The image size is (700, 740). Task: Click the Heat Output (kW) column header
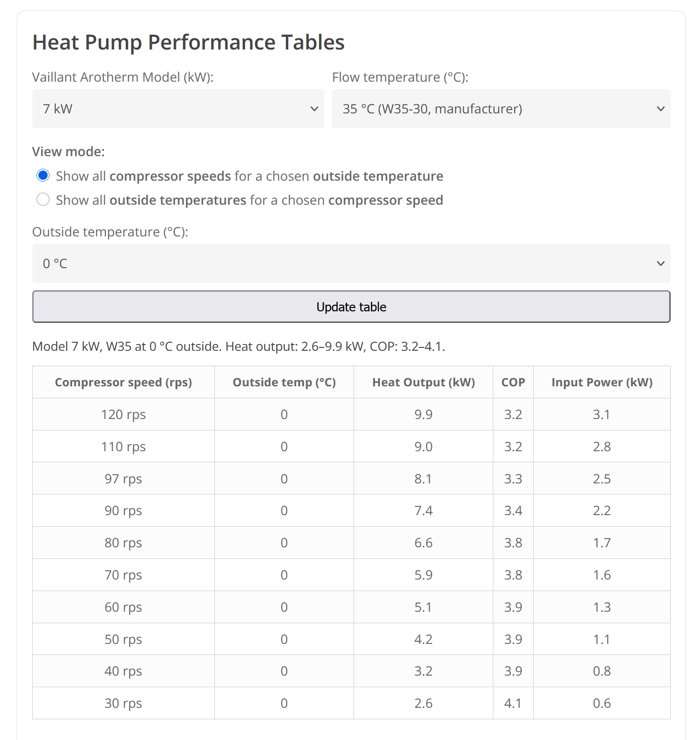point(423,382)
